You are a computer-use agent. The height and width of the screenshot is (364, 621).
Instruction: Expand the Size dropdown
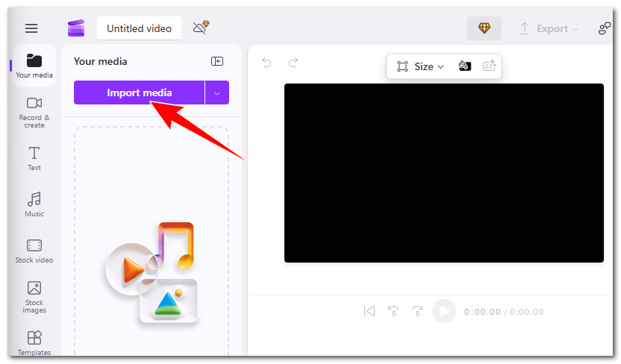(x=420, y=66)
